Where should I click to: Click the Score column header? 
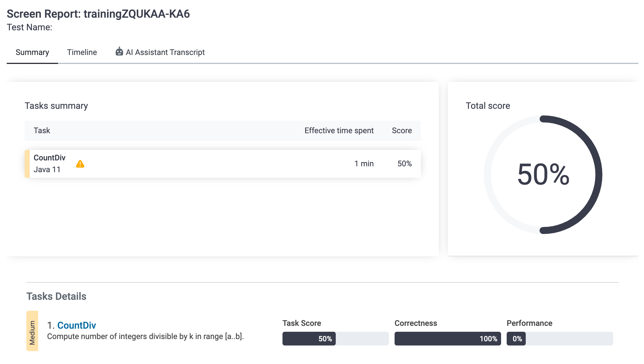click(402, 131)
